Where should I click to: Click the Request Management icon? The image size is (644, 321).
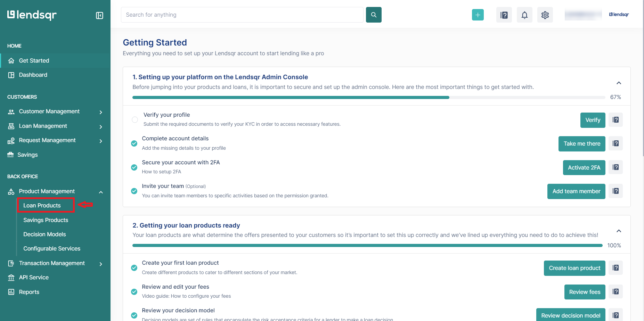[x=11, y=140]
